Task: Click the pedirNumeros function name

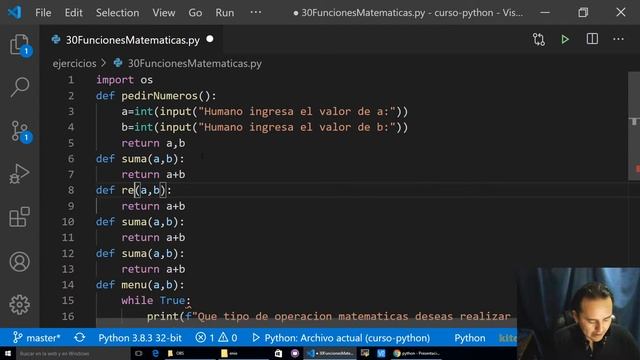Action: [160, 96]
